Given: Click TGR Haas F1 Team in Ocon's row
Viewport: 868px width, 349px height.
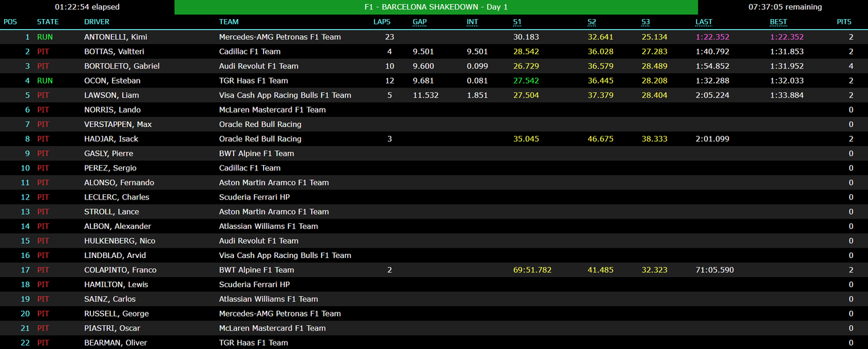Looking at the screenshot, I should pos(254,81).
